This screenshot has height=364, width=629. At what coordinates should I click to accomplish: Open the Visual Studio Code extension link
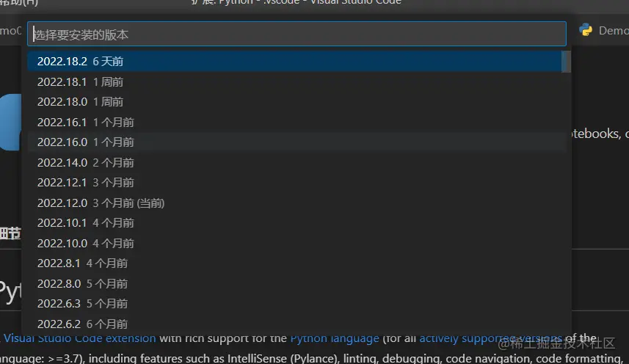[x=79, y=338]
